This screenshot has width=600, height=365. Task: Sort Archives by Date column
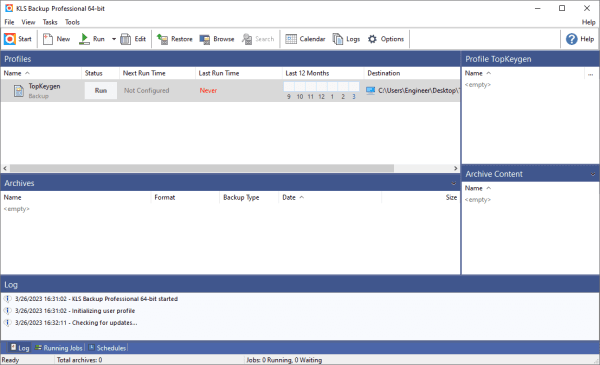tap(330, 197)
